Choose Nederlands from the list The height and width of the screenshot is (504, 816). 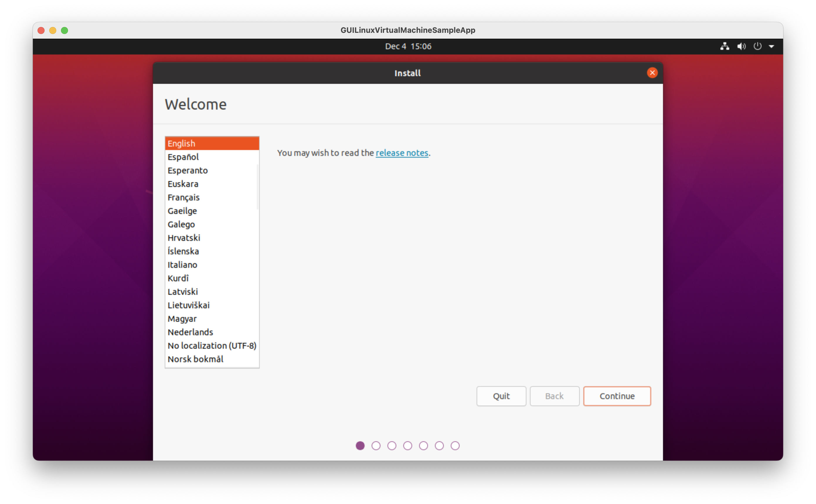coord(212,332)
